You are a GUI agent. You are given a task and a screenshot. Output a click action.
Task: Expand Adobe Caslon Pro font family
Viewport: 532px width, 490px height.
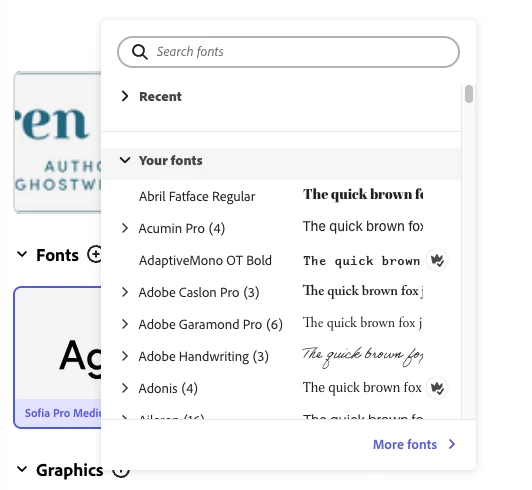pos(125,292)
